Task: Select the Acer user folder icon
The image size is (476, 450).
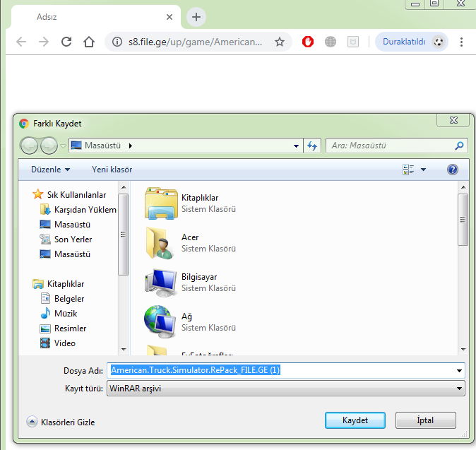Action: point(160,243)
